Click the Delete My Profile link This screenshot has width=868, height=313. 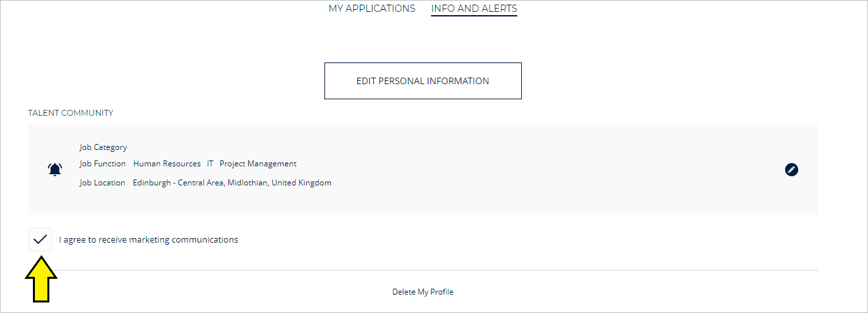[x=422, y=291]
